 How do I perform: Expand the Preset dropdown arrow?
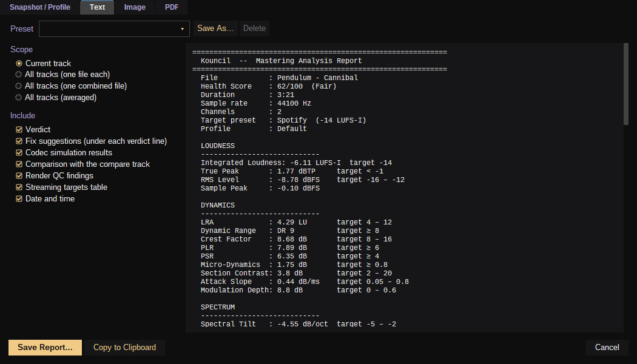pyautogui.click(x=182, y=29)
